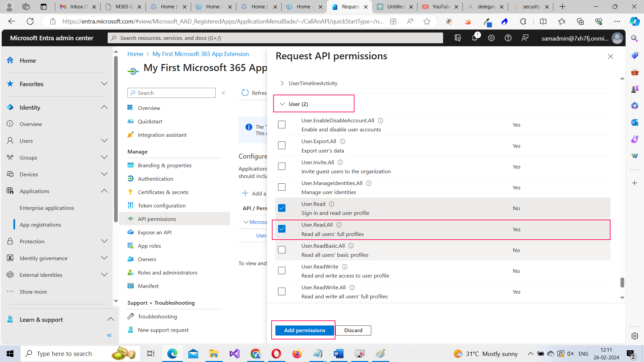Open Token configuration
The image size is (644, 362).
pyautogui.click(x=162, y=205)
